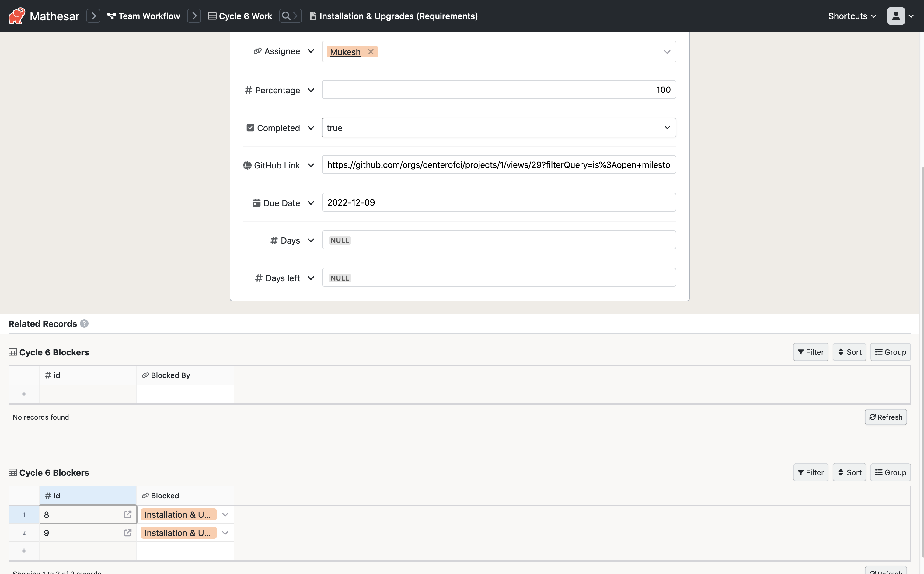
Task: Click the Related Records help icon
Action: (84, 323)
